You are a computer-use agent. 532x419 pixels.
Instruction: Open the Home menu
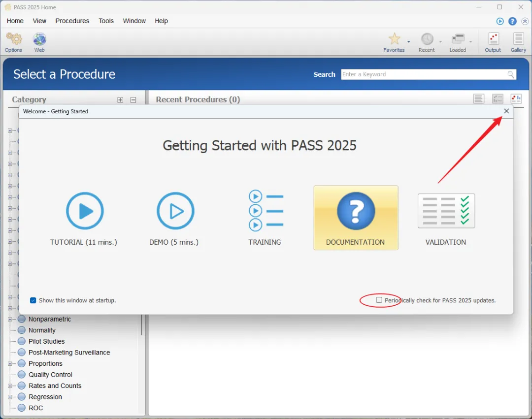click(15, 21)
